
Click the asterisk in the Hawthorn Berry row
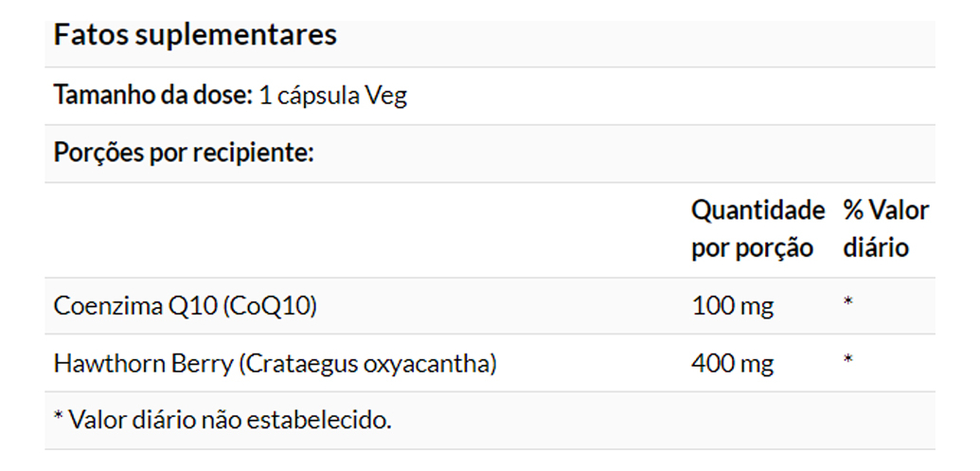point(848,360)
